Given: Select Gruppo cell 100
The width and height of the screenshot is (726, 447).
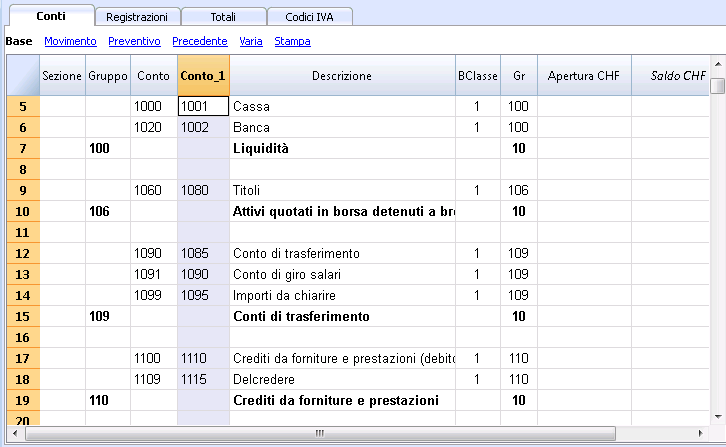Looking at the screenshot, I should click(108, 148).
